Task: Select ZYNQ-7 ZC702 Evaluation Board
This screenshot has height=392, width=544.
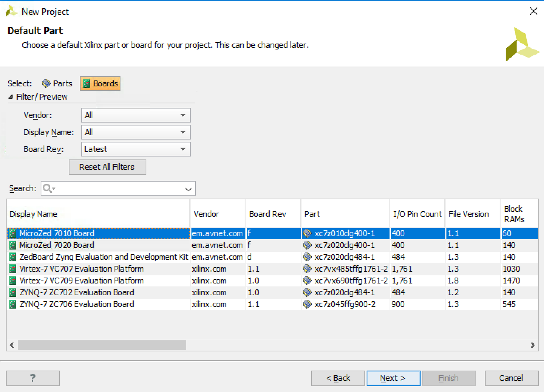Action: pos(272,292)
